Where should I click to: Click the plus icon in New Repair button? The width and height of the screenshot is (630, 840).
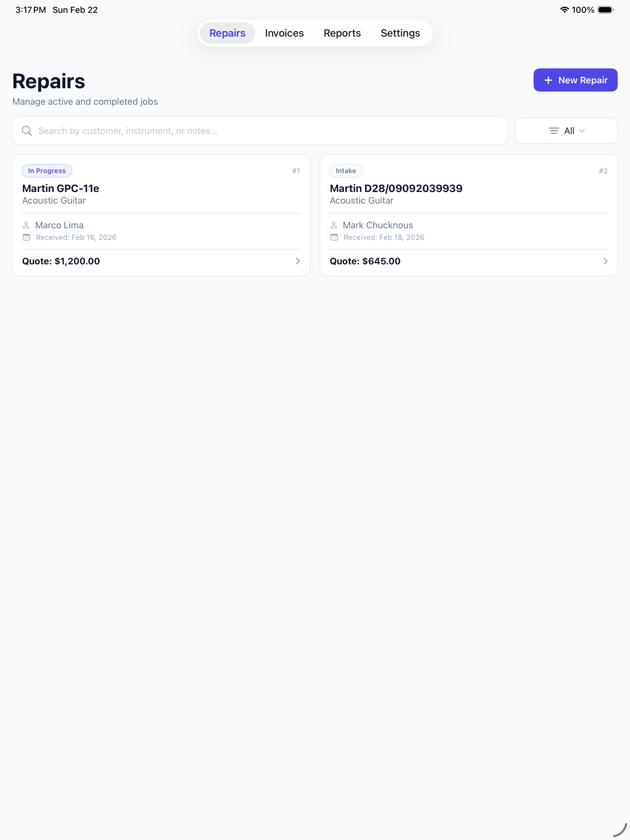point(549,80)
